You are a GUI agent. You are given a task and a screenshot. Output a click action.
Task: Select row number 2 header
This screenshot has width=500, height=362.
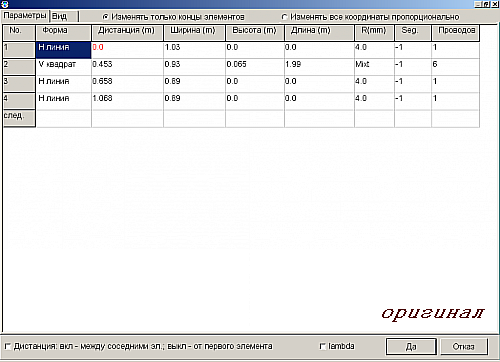(19, 67)
